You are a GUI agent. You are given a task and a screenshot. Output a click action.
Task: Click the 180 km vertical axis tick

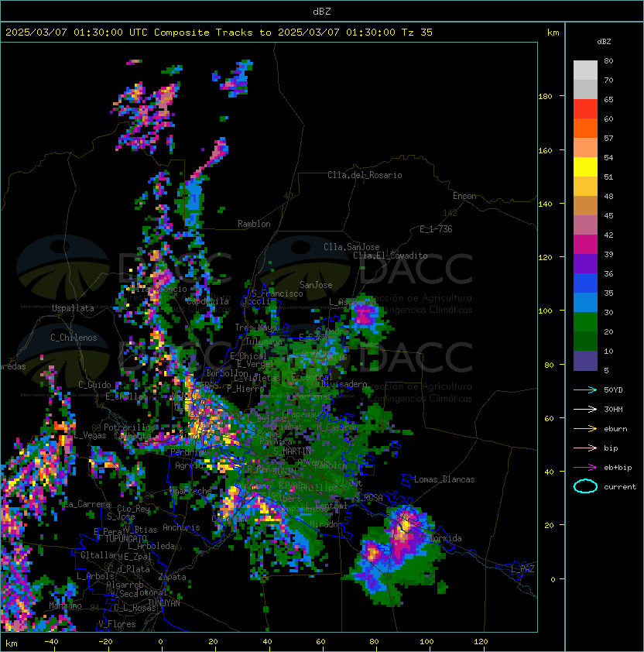click(545, 97)
